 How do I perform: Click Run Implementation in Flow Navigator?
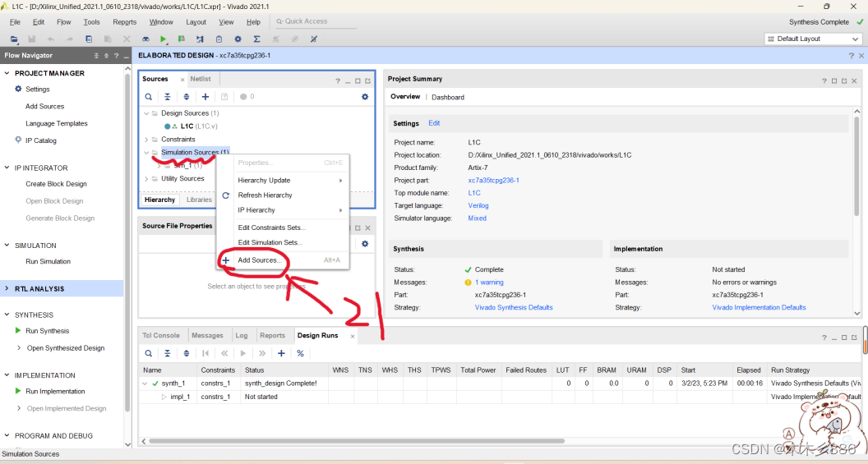point(55,391)
